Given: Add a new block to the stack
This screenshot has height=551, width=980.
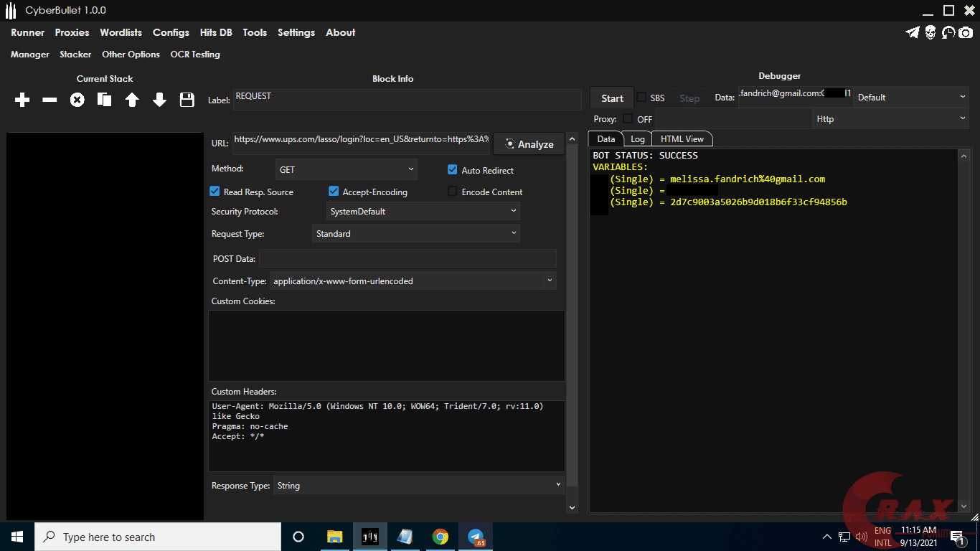Looking at the screenshot, I should 22,100.
